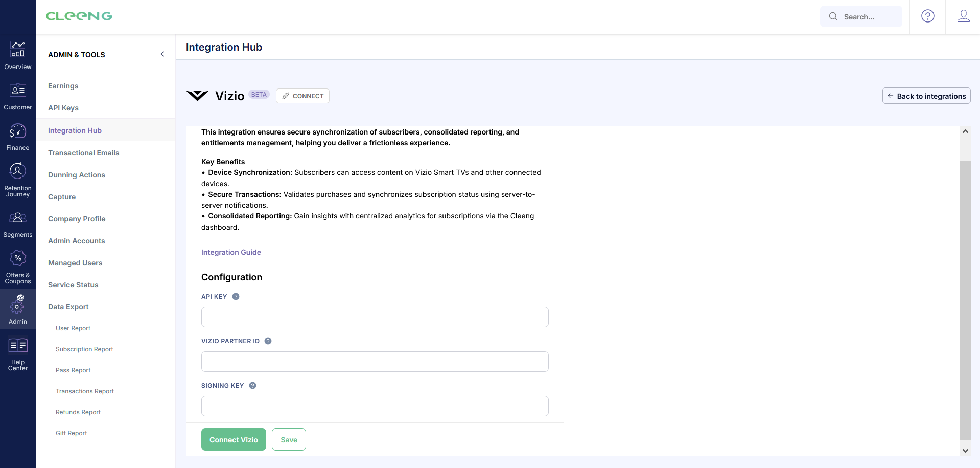Screen dimensions: 980x468
Task: Open the user account profile icon
Action: click(x=964, y=16)
